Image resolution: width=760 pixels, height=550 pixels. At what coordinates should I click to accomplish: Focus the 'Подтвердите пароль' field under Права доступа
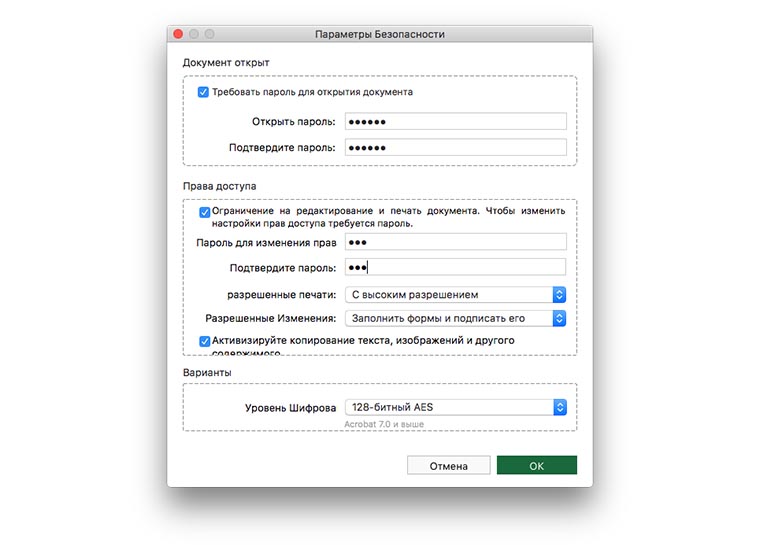pos(456,267)
